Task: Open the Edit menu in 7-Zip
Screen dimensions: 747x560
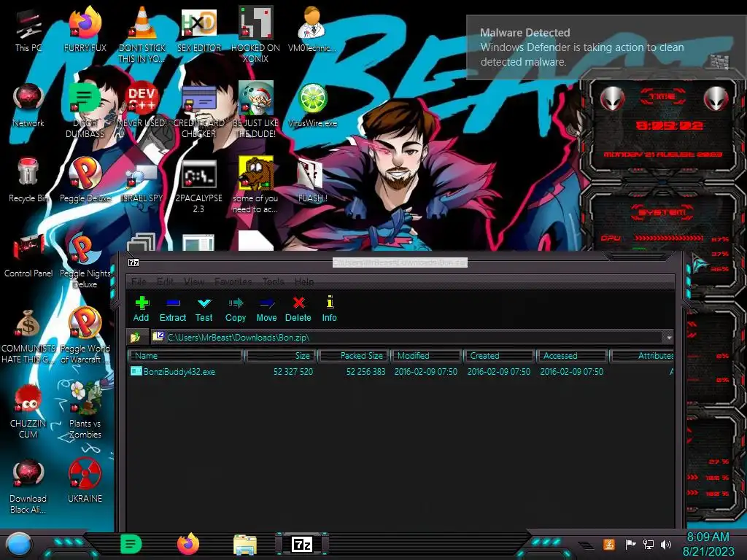Action: [165, 281]
